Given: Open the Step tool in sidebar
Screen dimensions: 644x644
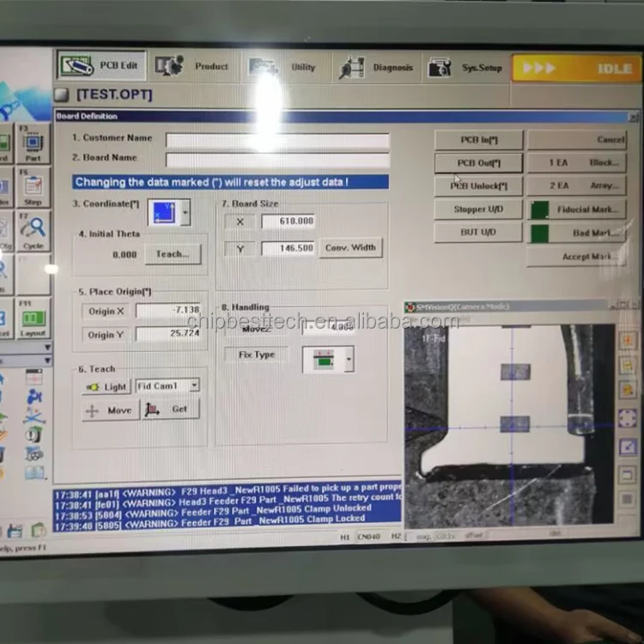Looking at the screenshot, I should pos(33,188).
